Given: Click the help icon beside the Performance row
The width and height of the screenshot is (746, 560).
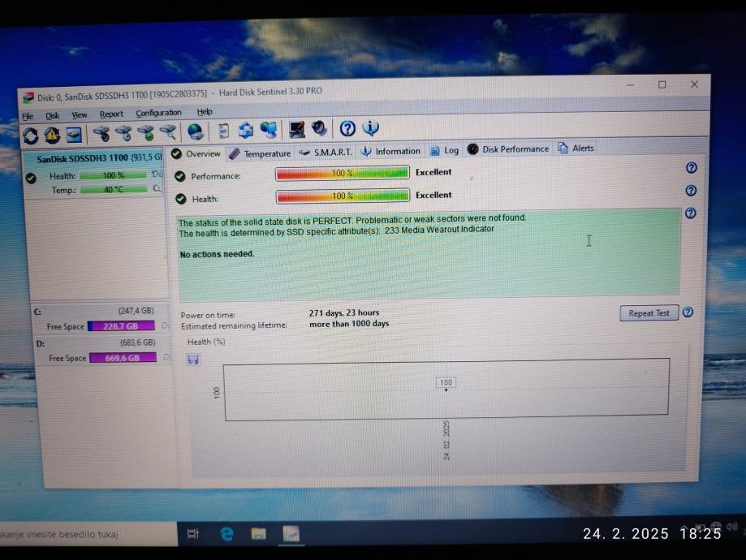Looking at the screenshot, I should 691,168.
